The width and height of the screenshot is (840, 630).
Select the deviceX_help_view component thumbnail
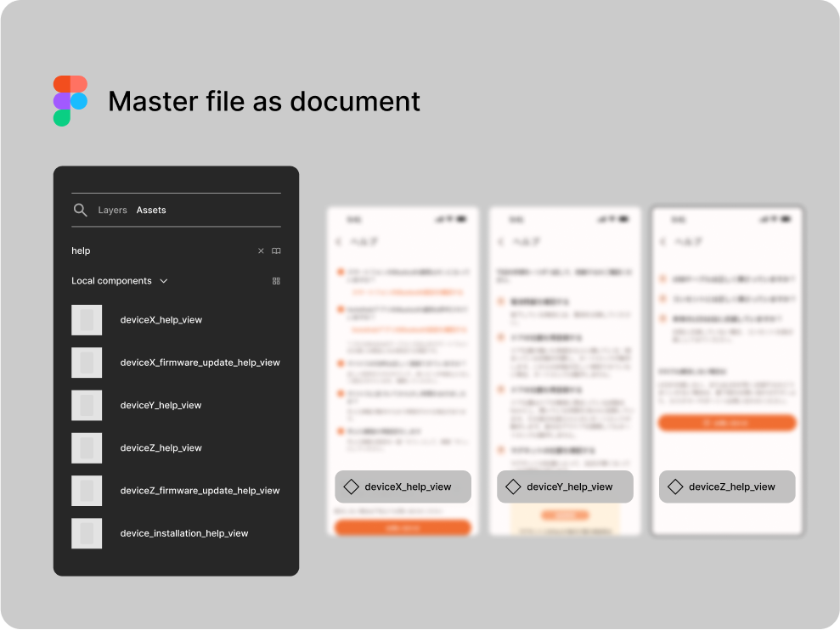87,320
